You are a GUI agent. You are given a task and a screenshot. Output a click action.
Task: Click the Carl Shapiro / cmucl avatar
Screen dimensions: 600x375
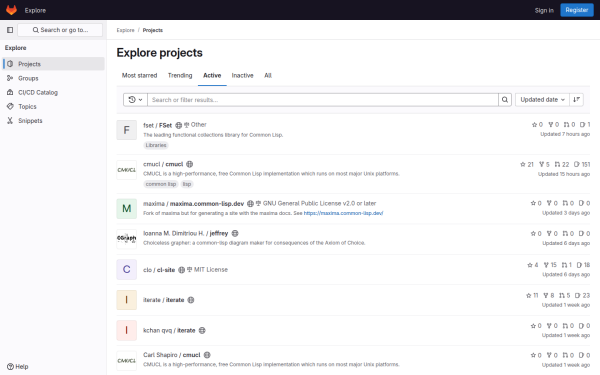[127, 360]
